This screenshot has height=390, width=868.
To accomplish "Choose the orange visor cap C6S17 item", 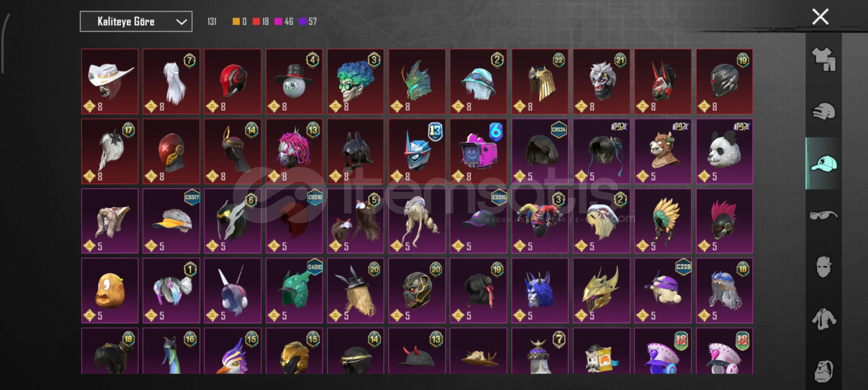I will click(171, 221).
